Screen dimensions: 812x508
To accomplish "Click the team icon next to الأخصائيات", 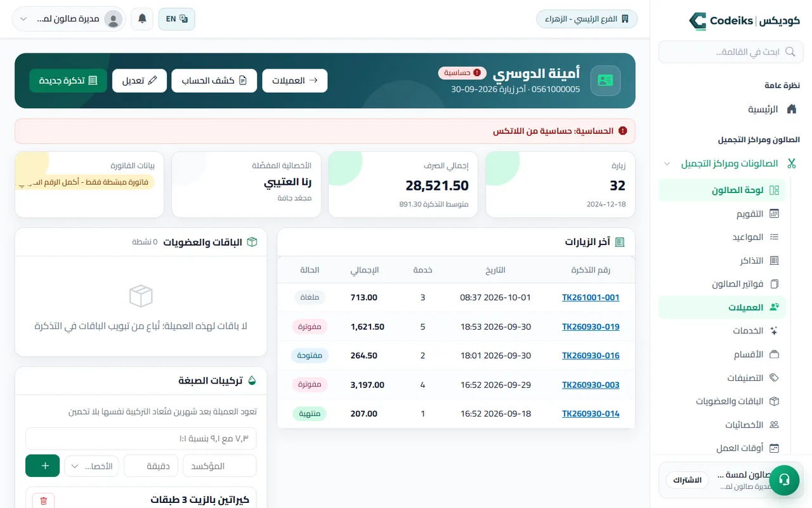I will pyautogui.click(x=774, y=425).
